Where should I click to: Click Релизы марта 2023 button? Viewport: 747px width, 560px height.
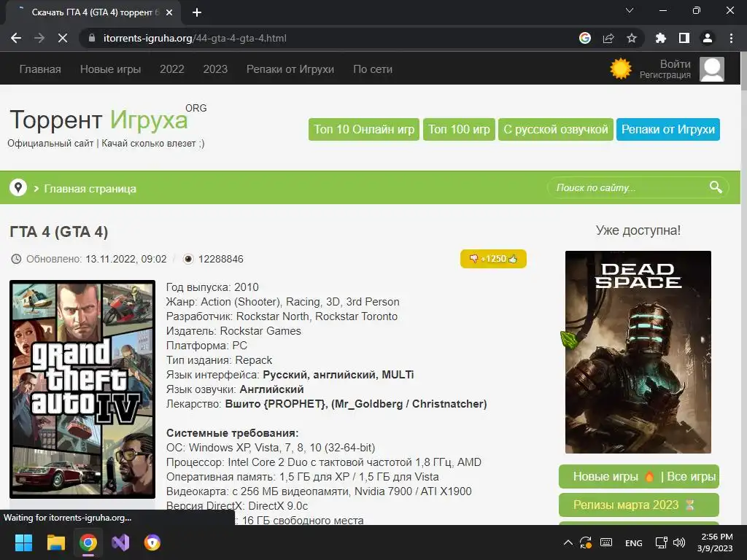tap(638, 505)
